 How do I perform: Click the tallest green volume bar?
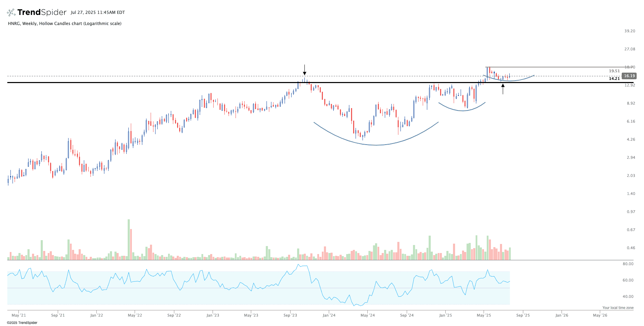[x=129, y=240]
